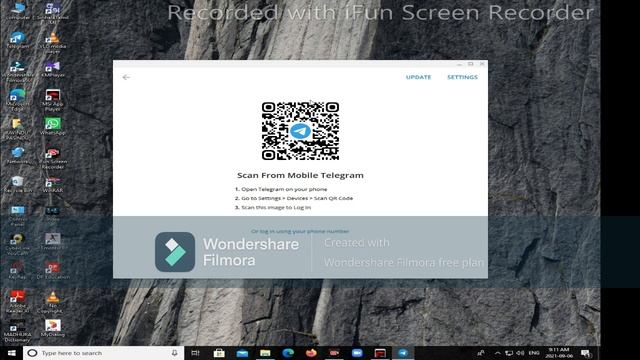Switch to Telegram on the taskbar
Screen dimensions: 640x360
pos(403,353)
